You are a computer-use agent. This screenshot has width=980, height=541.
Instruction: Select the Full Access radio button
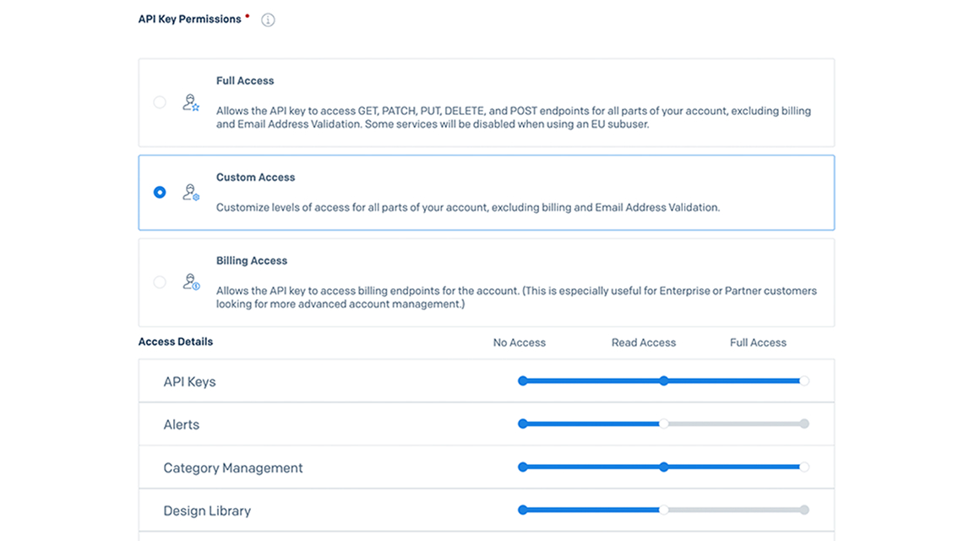[x=160, y=102]
